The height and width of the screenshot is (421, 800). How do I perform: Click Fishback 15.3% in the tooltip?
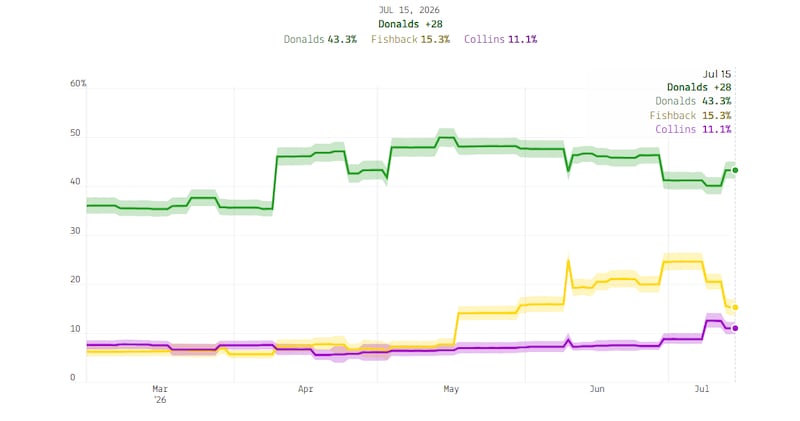click(x=690, y=115)
